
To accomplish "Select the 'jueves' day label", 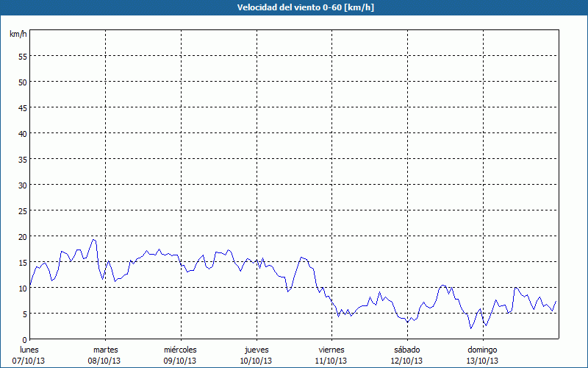I will (x=256, y=350).
